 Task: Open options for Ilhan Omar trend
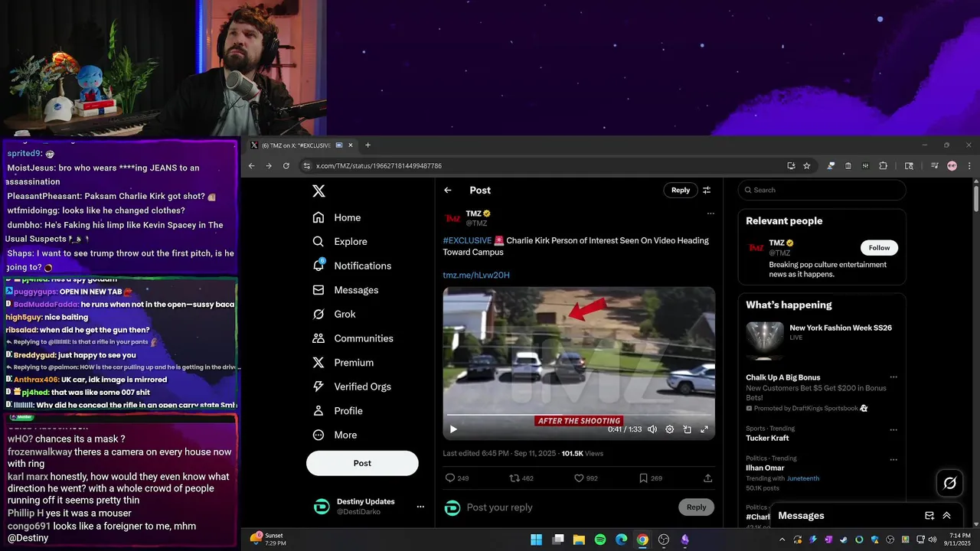(x=893, y=460)
